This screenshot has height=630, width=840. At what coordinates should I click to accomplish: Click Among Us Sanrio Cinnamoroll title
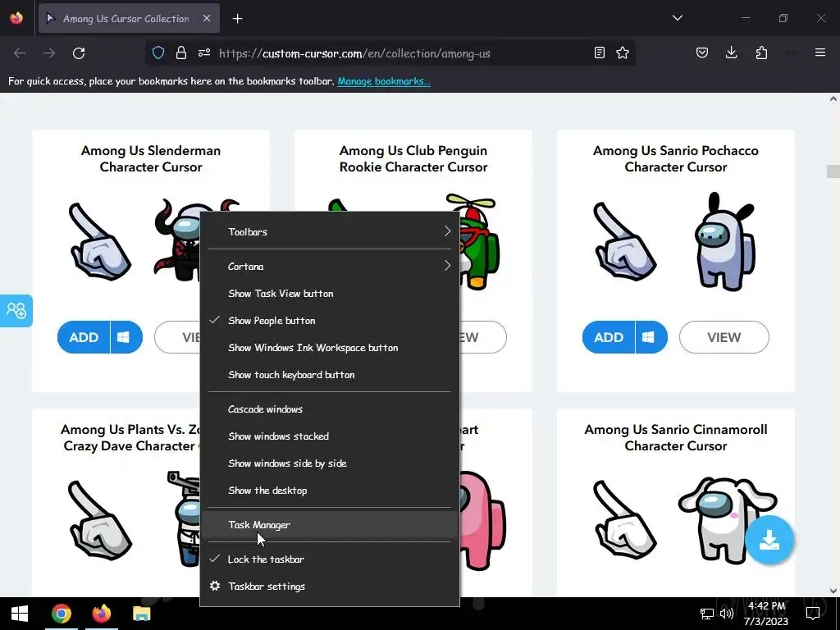(x=676, y=437)
